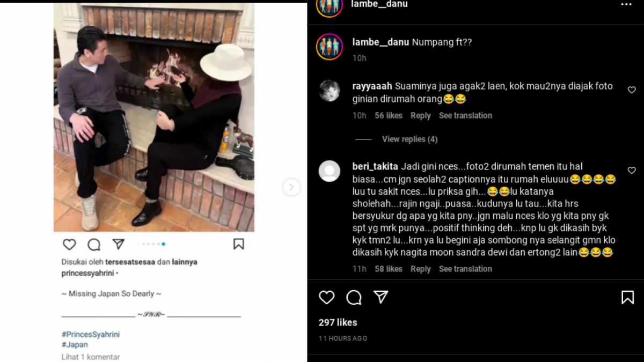The width and height of the screenshot is (644, 362).
Task: See translation of beri_takita's comment
Action: pyautogui.click(x=465, y=269)
